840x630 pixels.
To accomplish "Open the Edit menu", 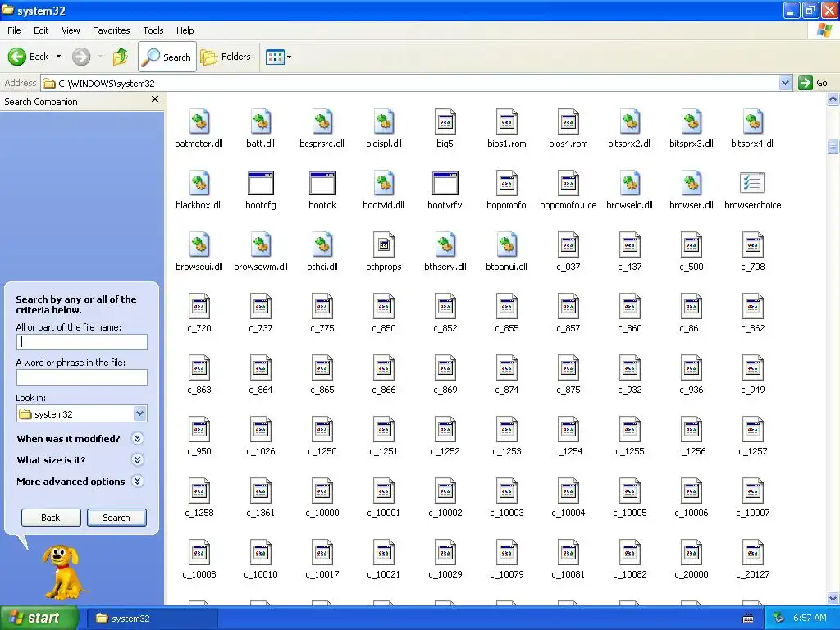I will (x=41, y=30).
